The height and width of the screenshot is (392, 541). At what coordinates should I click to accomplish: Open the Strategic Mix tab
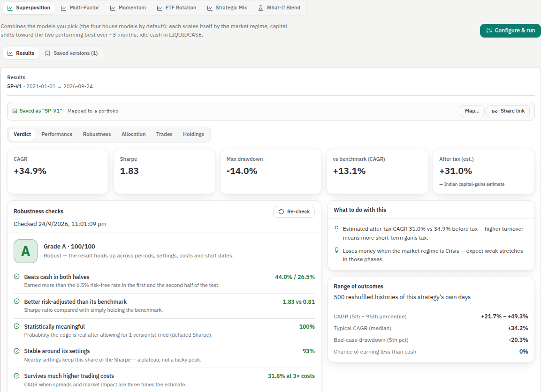[227, 8]
